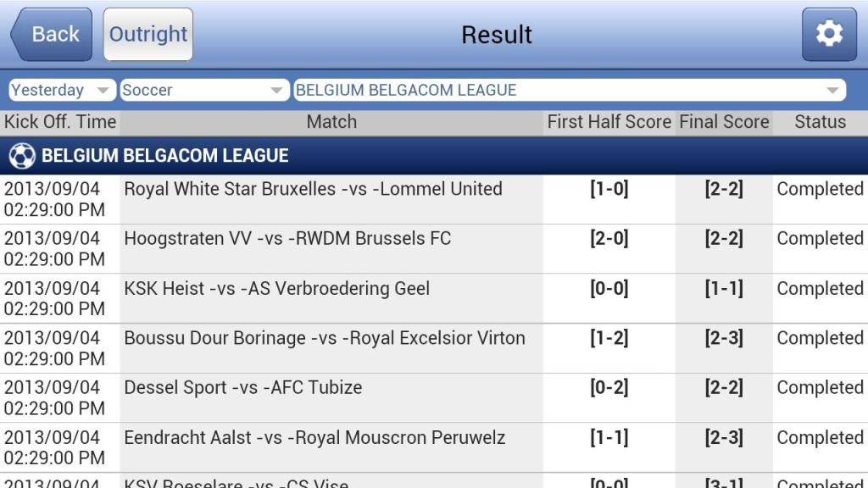Image resolution: width=868 pixels, height=488 pixels.
Task: Open the Outright results view
Action: coord(148,35)
